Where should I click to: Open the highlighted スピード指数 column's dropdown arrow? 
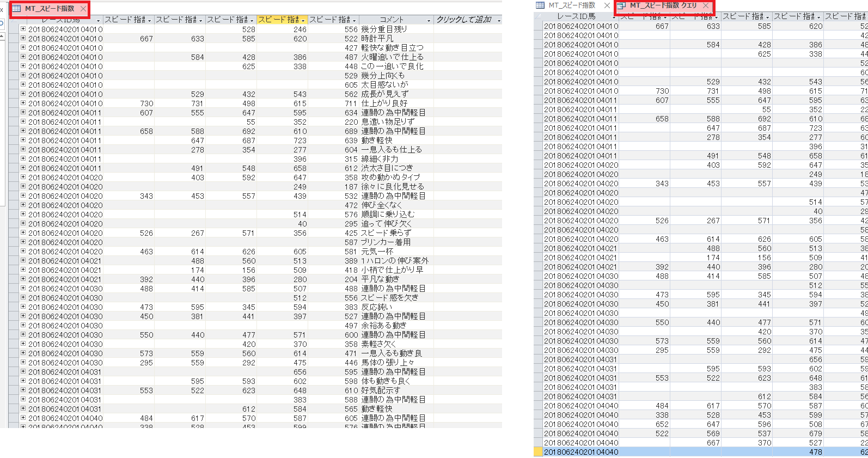point(303,21)
